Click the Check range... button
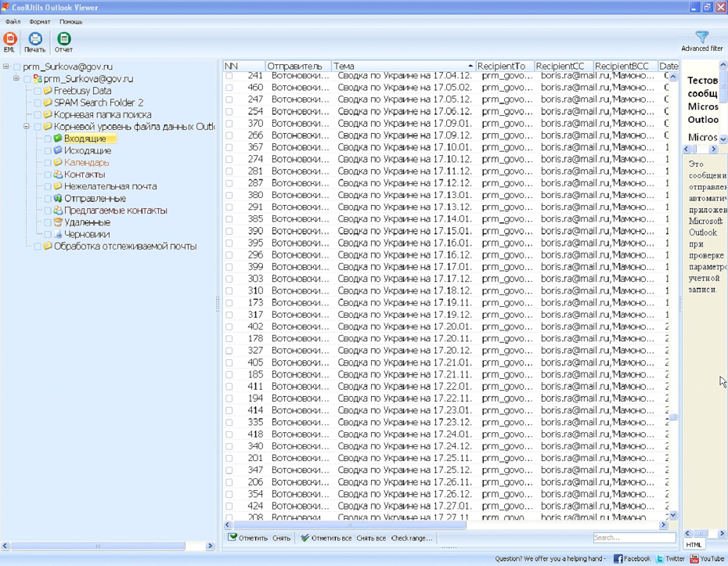 pos(411,538)
